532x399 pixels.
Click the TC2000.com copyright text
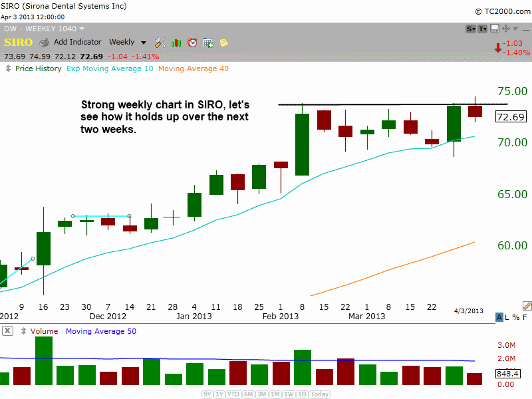[503, 11]
